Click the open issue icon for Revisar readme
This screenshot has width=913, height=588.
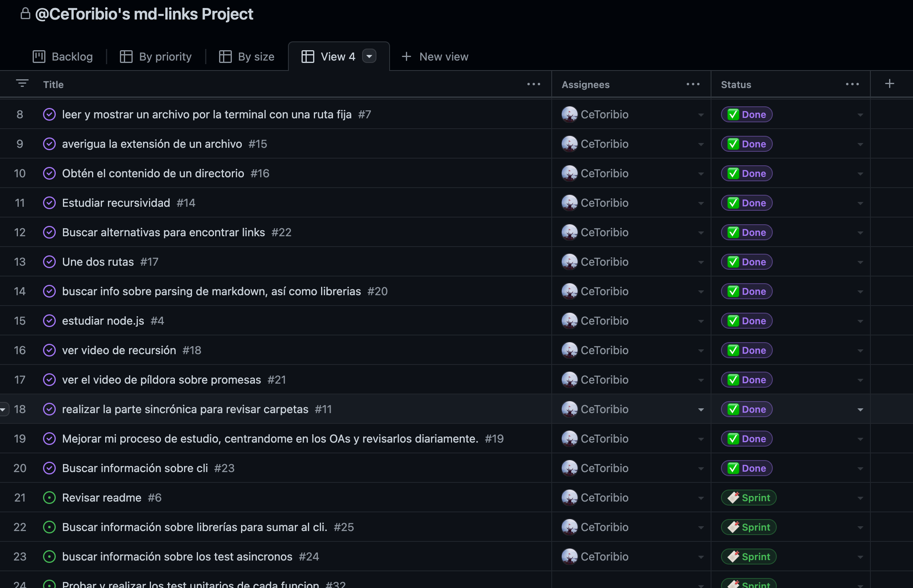pos(49,498)
